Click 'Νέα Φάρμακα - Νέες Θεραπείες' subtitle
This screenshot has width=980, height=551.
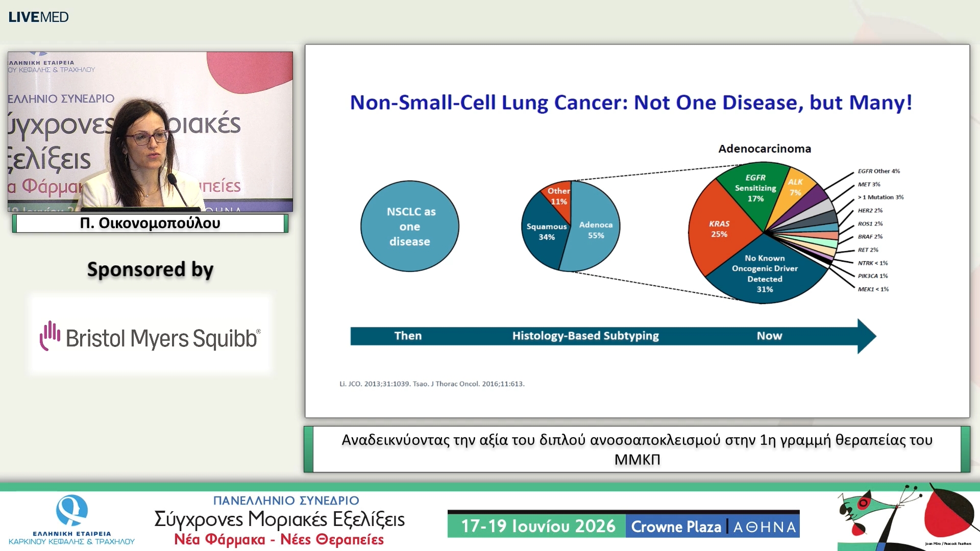[x=279, y=539]
